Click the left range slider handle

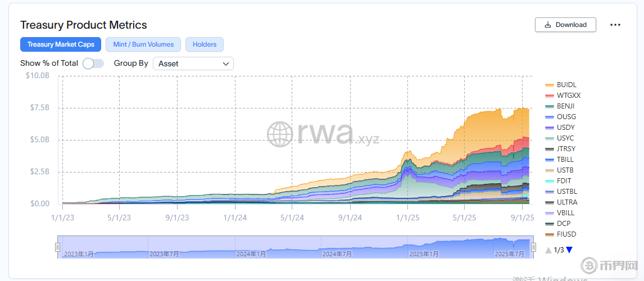click(57, 247)
